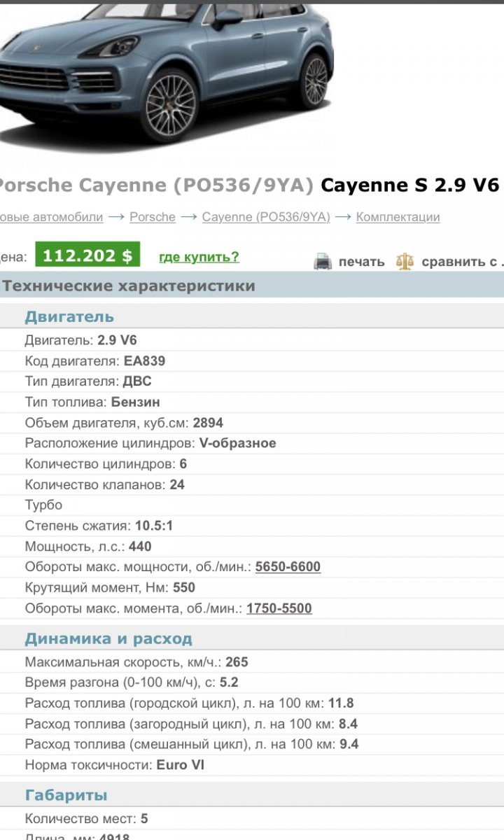Open the 'печать' print link

[x=361, y=262]
